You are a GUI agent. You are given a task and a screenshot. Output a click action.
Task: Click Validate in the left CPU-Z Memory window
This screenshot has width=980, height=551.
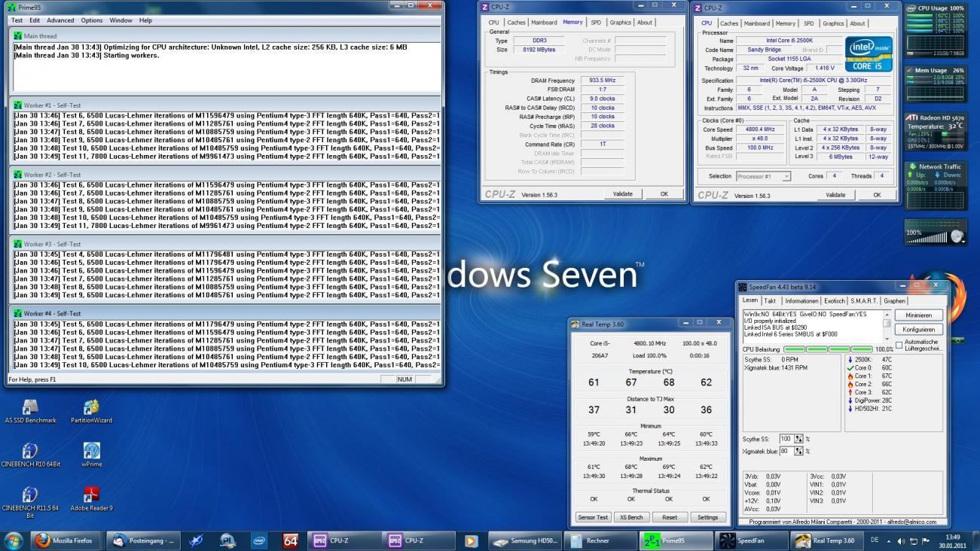(623, 193)
